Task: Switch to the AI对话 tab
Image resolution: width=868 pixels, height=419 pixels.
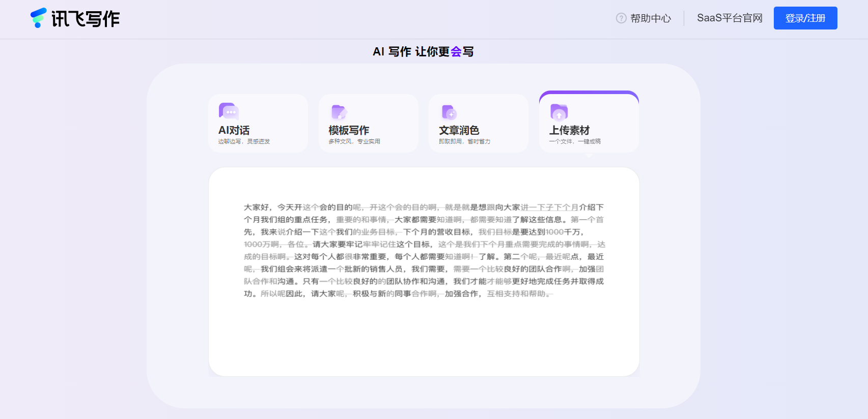Action: 258,123
